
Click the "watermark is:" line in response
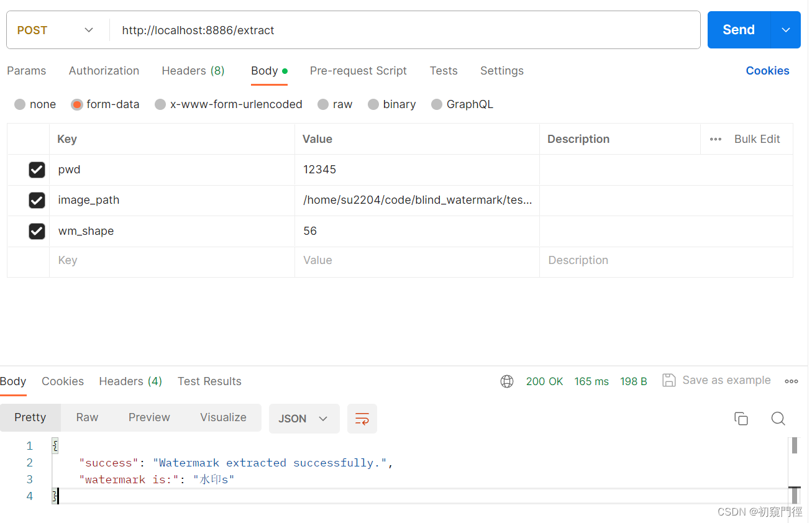[x=157, y=480]
